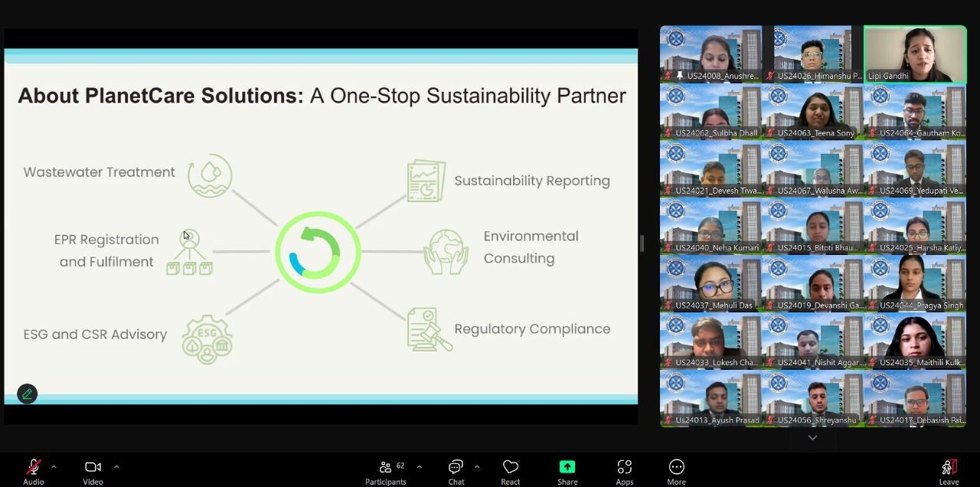Select US24062_Sulbha Dhall video tile
980x487 pixels.
point(711,111)
